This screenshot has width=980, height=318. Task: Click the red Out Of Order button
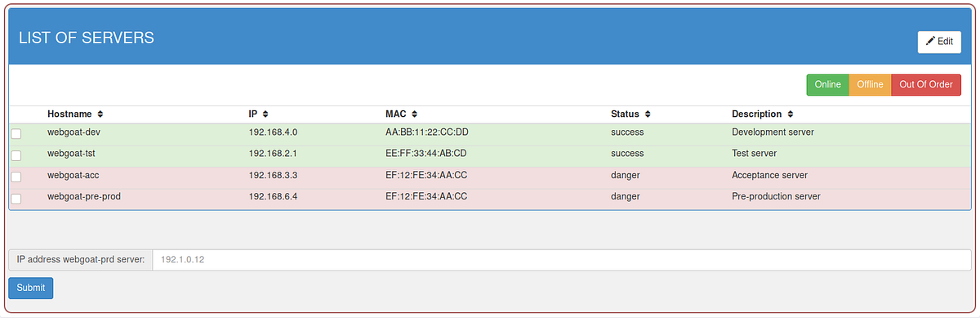coord(926,85)
